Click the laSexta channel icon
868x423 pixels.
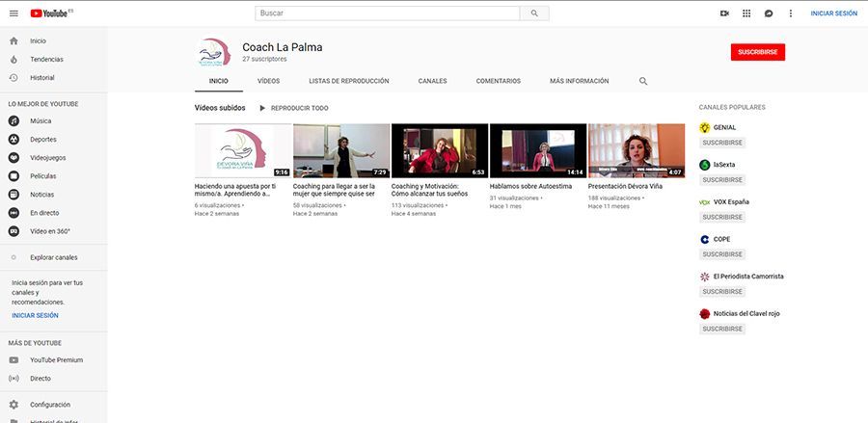(x=705, y=165)
